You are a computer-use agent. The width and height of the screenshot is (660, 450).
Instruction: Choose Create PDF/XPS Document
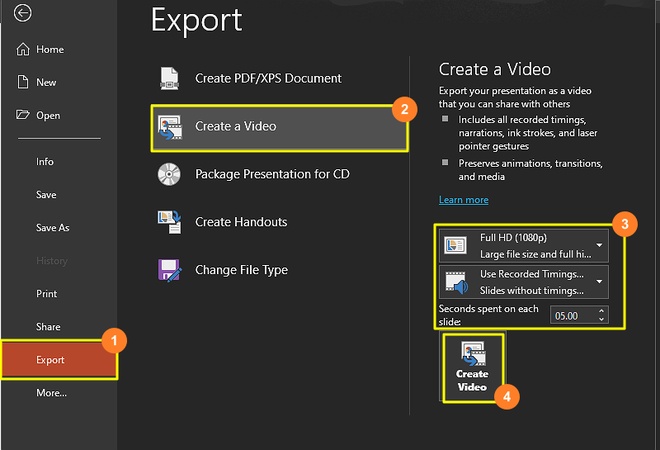coord(279,78)
